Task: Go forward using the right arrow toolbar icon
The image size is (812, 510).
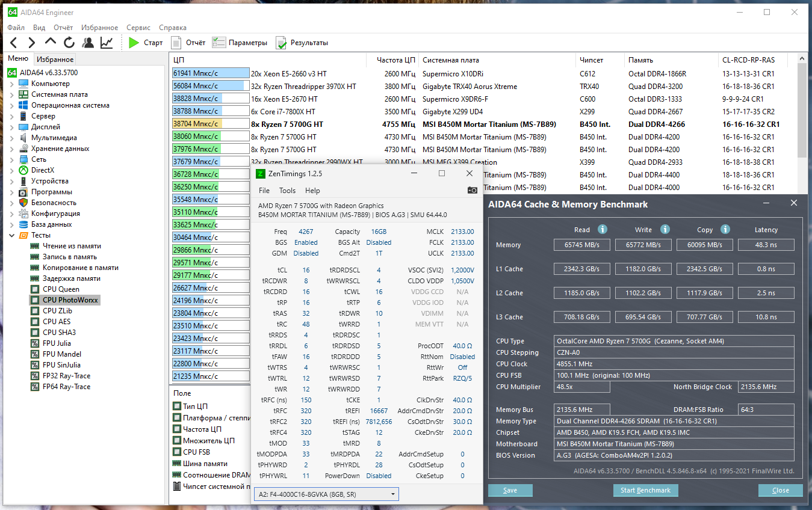Action: pos(32,43)
